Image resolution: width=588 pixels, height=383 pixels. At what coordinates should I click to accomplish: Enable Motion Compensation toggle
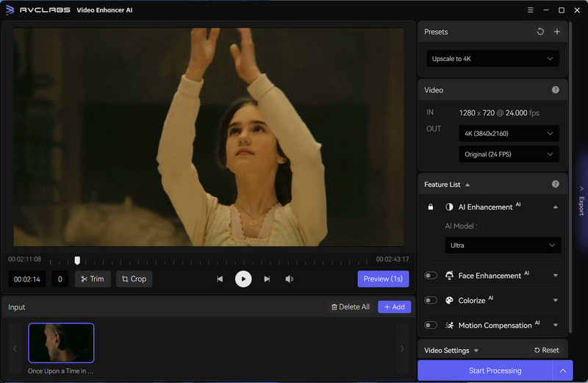point(431,325)
